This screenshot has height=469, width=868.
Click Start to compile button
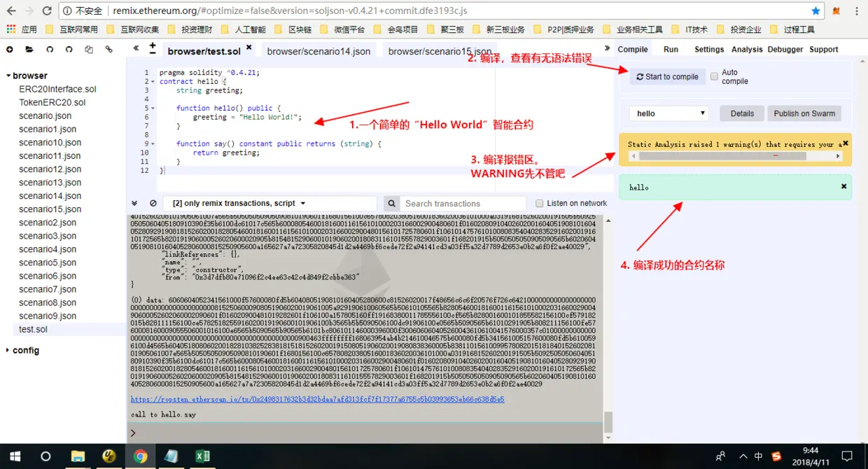(667, 77)
